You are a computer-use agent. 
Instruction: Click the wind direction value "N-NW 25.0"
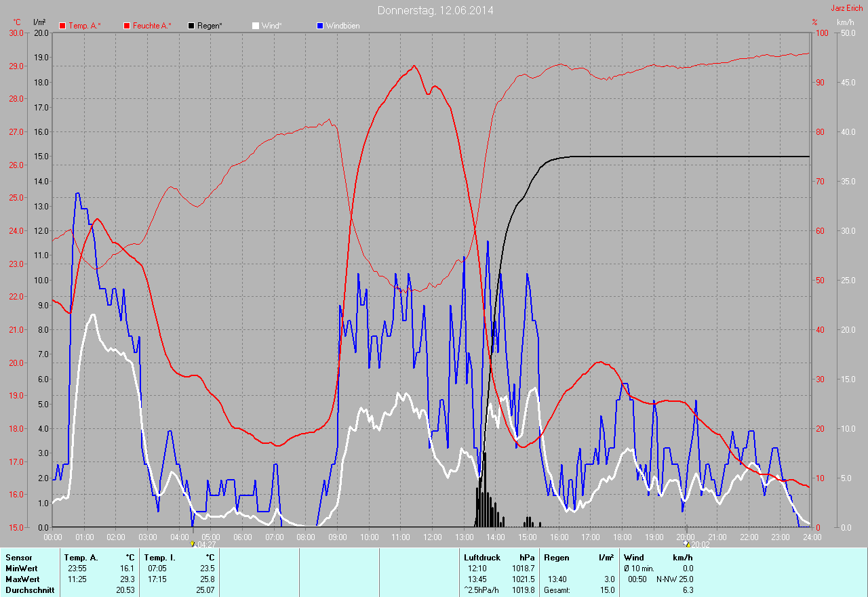coord(675,579)
